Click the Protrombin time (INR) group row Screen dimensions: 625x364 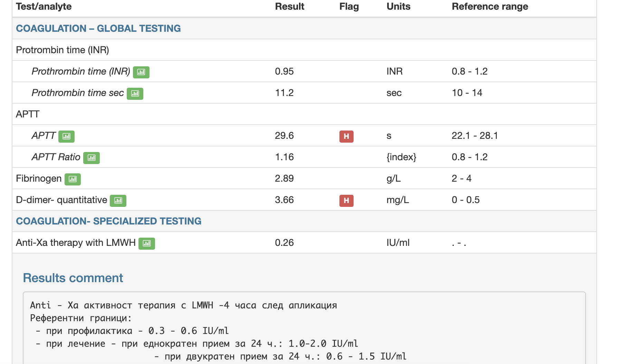(x=304, y=50)
